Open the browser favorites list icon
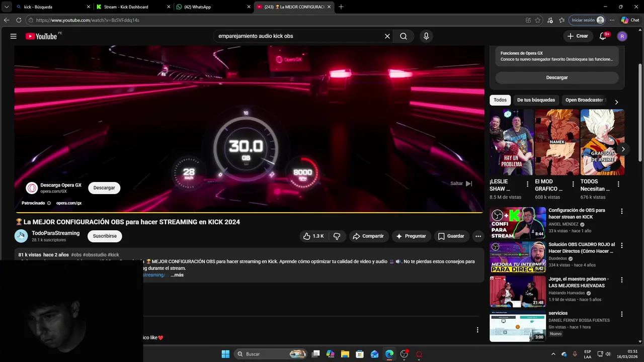The height and width of the screenshot is (362, 644). [x=561, y=20]
